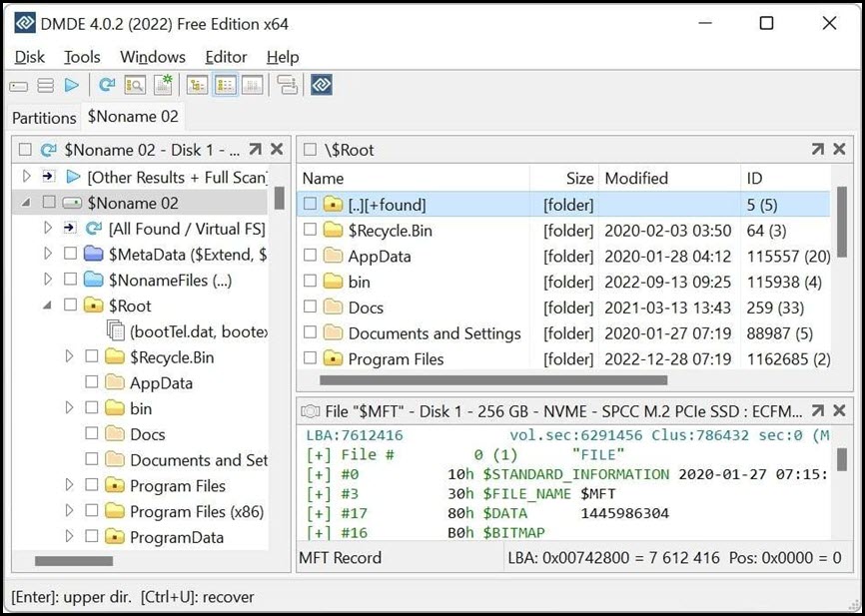Toggle the \$Root panel header checkbox
The image size is (865, 616).
coord(310,150)
